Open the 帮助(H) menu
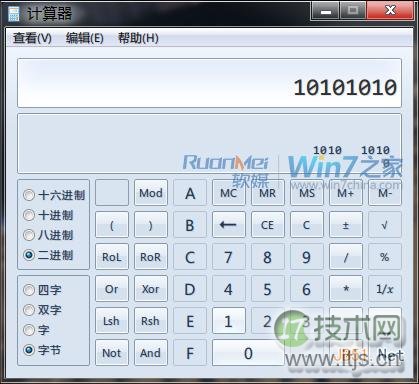The height and width of the screenshot is (384, 419). (138, 38)
